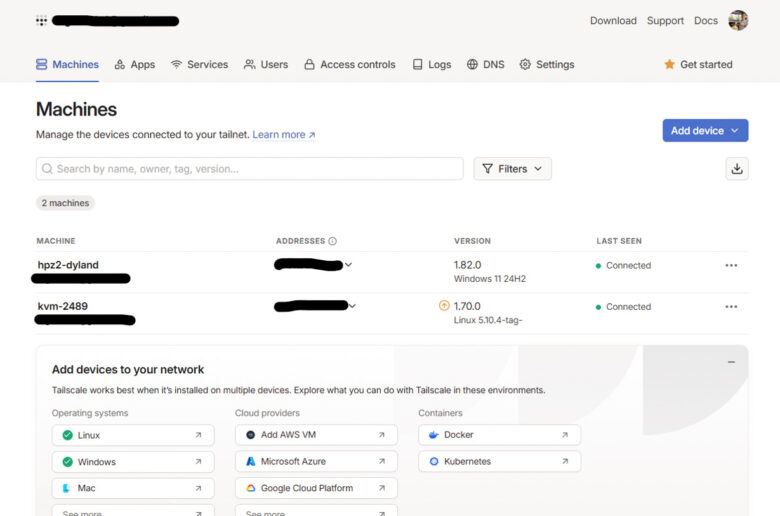Click Connected status for kvm-2489

tap(623, 307)
